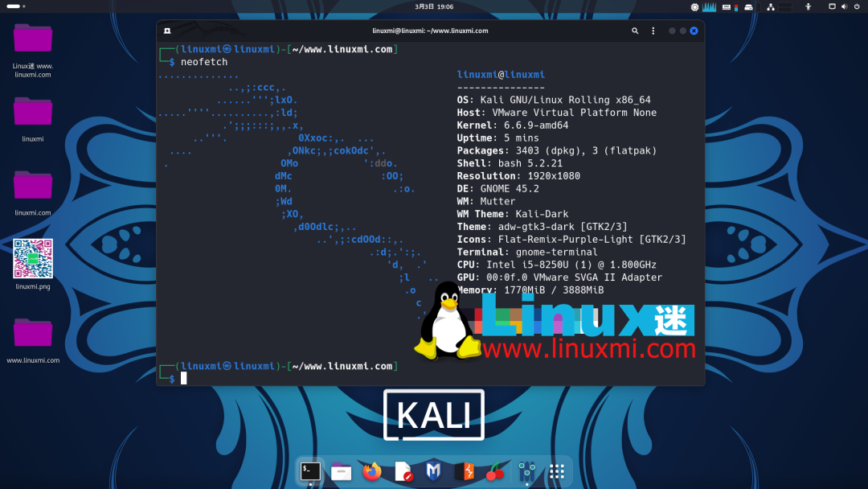Click the Activities workspace indicator

[15, 6]
